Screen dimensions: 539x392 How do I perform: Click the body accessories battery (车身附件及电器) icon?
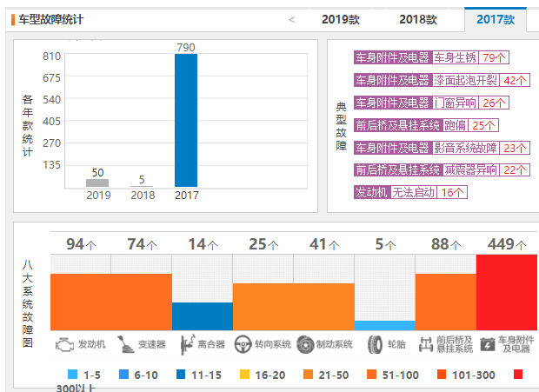(487, 344)
